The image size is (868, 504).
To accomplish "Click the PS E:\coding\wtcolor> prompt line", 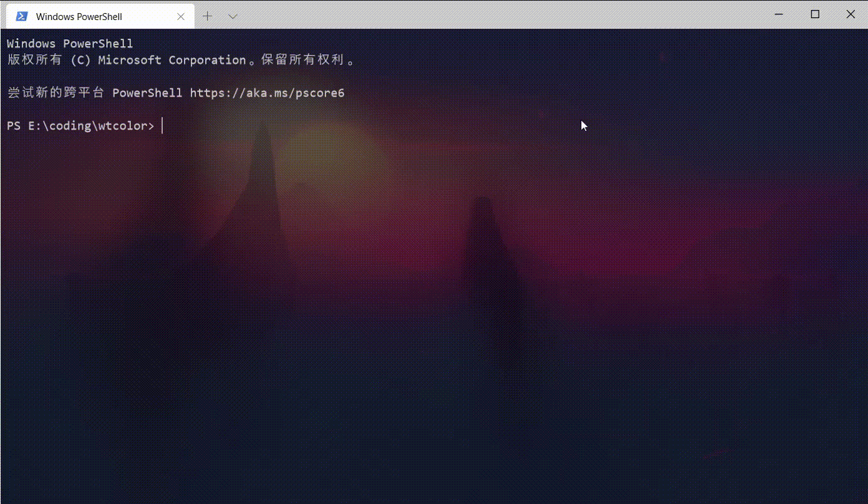I will point(80,126).
